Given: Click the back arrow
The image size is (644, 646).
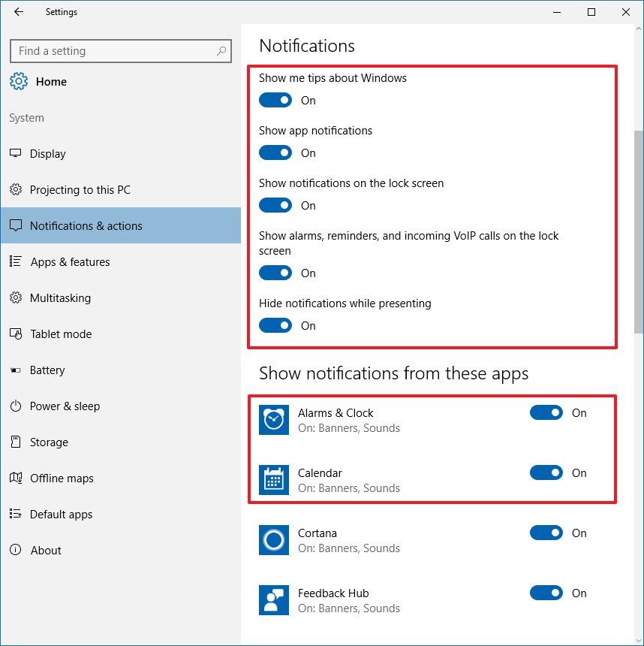Looking at the screenshot, I should 19,11.
